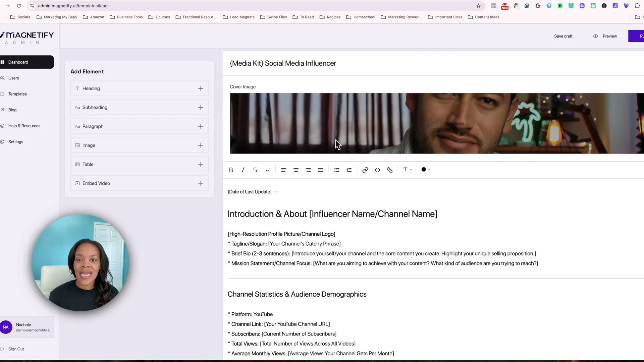644x362 pixels.
Task: Open Help & Resources in sidebar
Action: [24, 126]
